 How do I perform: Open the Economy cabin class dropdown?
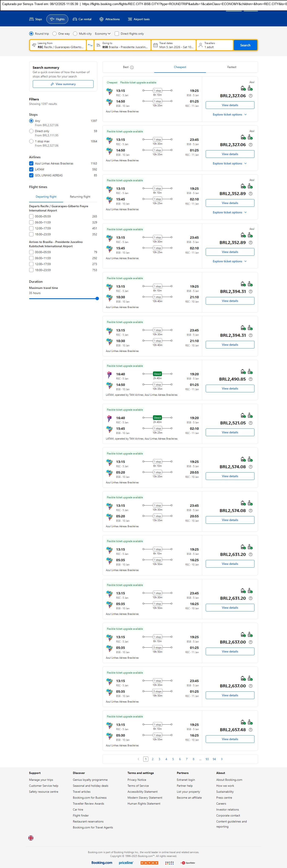point(102,34)
